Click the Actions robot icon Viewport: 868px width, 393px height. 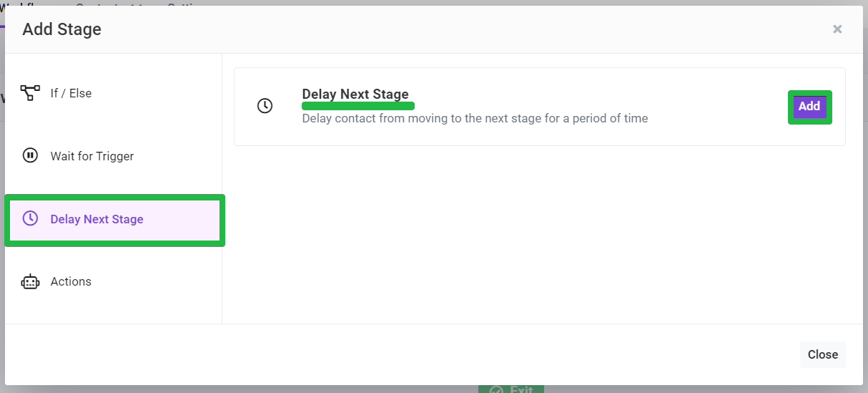(30, 282)
